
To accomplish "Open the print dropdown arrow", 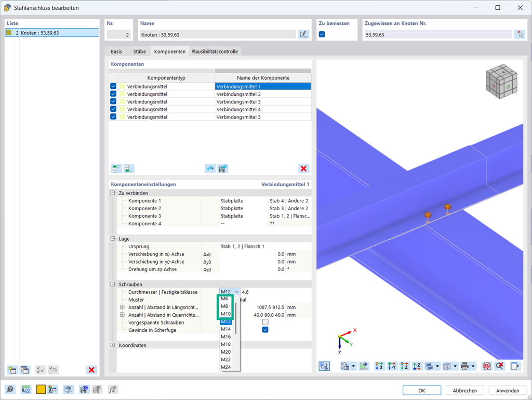I will [x=473, y=366].
